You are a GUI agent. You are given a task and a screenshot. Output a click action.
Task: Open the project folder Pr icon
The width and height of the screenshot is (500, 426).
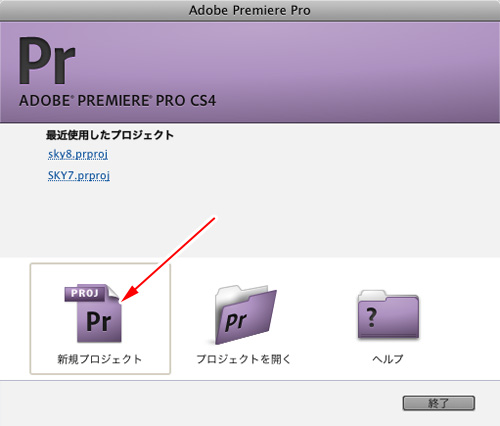(x=246, y=315)
